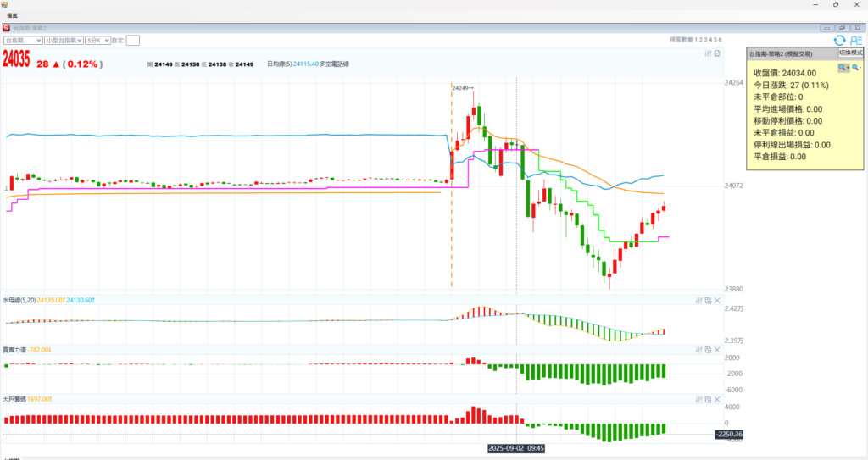Open the 買賣力道 indicator settings icon
This screenshot has height=460, width=868.
click(x=698, y=349)
